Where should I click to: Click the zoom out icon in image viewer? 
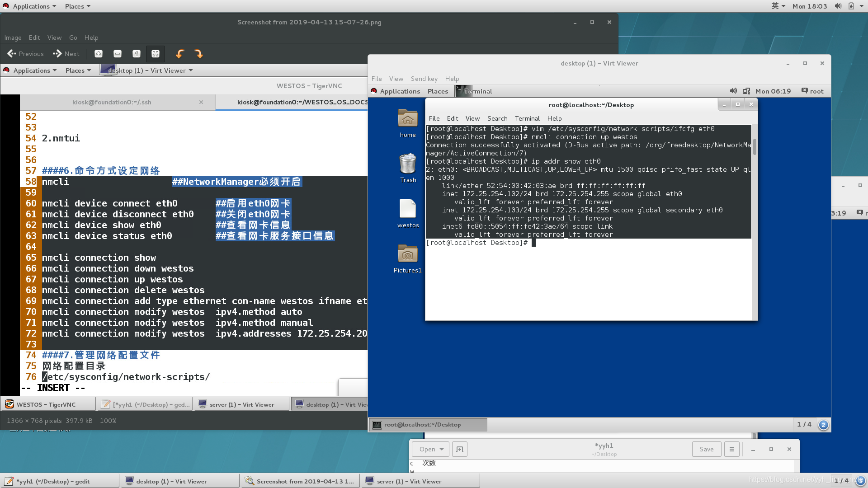(x=118, y=54)
